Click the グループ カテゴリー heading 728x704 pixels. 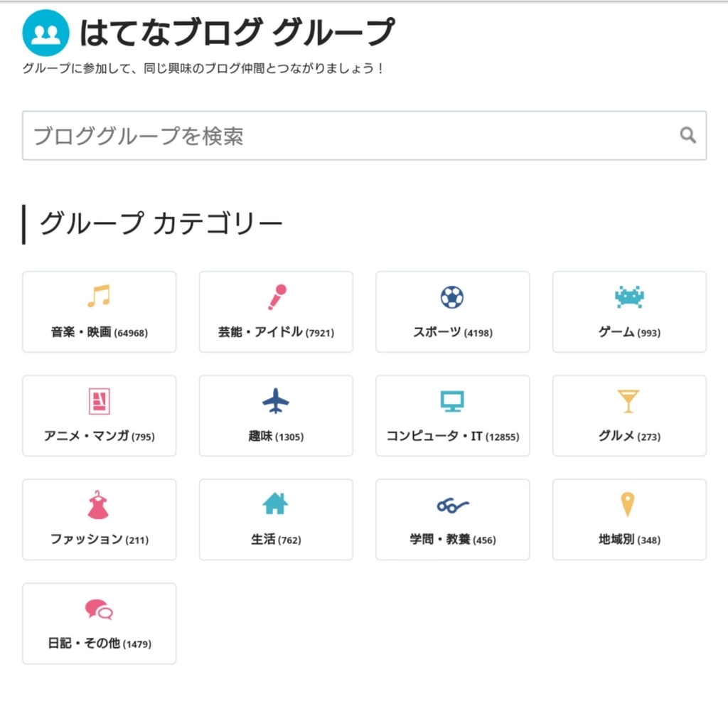161,223
